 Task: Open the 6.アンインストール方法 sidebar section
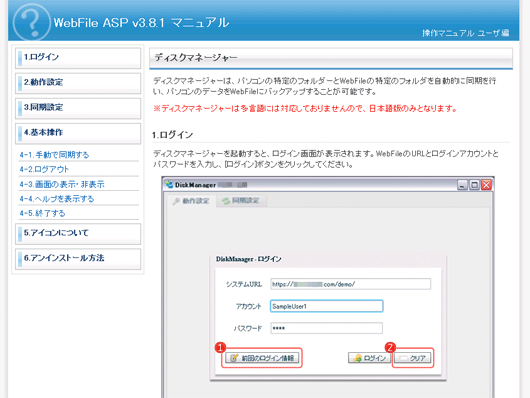coord(78,258)
